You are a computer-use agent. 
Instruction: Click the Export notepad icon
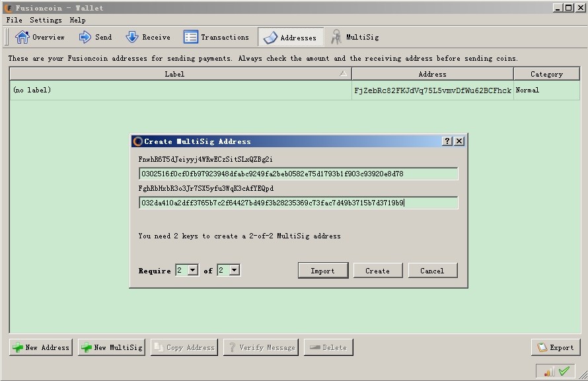pyautogui.click(x=542, y=347)
